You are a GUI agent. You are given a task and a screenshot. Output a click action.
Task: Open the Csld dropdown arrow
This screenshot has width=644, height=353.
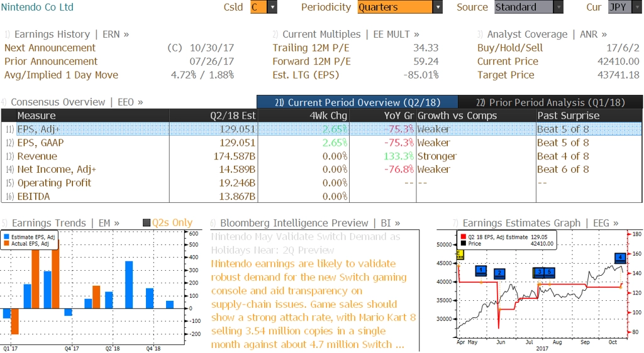point(272,7)
